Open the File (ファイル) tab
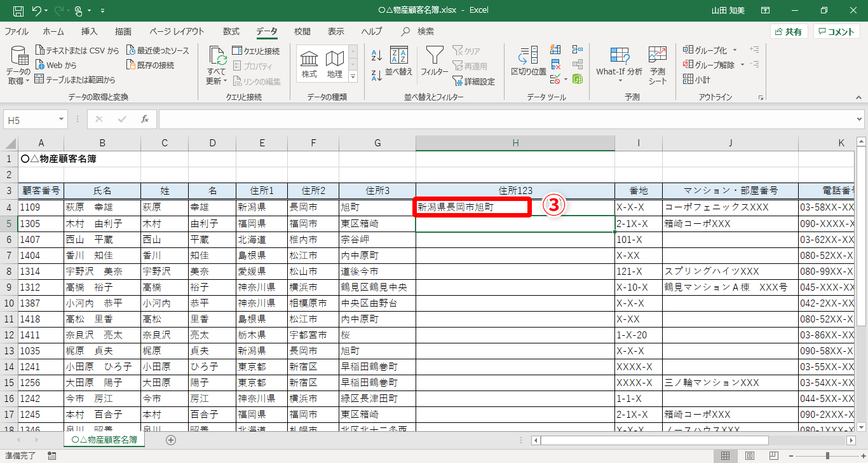The image size is (868, 463). (x=17, y=31)
